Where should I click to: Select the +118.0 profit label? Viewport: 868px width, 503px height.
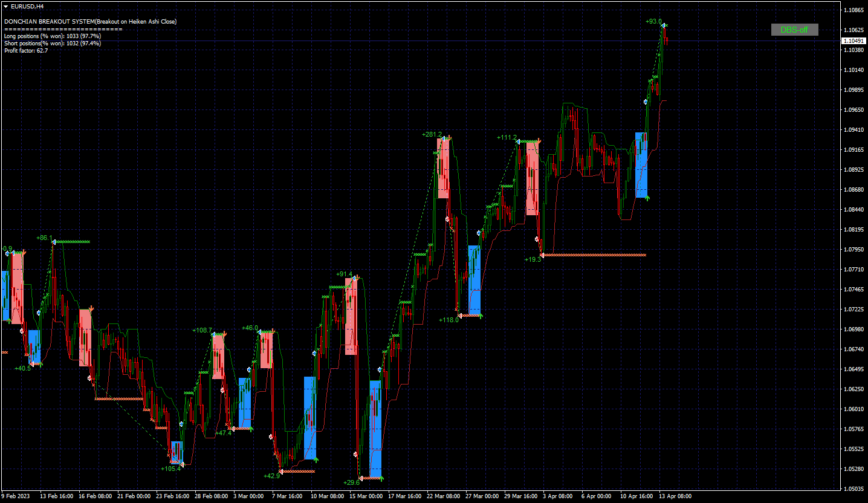449,320
